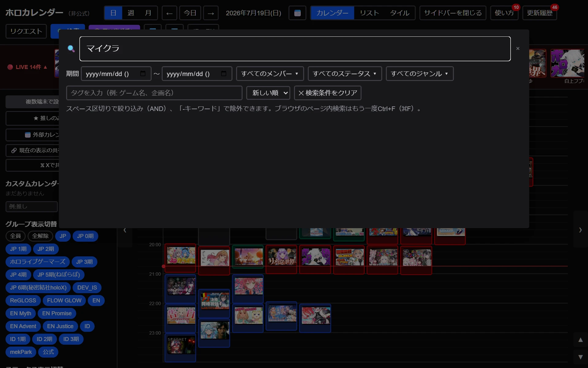Open the すべてのジャンル dropdown

click(x=420, y=74)
